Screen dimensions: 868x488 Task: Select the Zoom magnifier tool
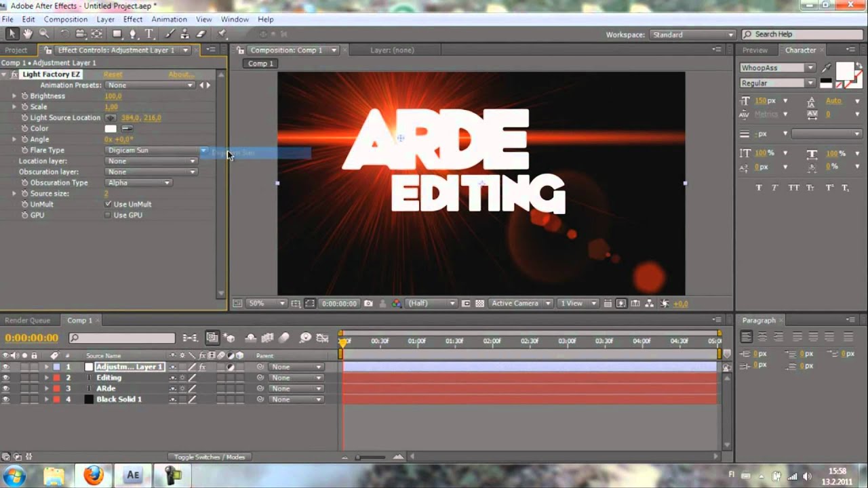point(44,34)
